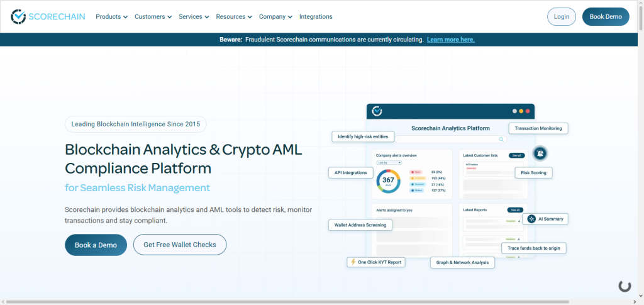This screenshot has width=644, height=305.
Task: Click the 'Scorechain Analytics Platform' title
Action: (x=450, y=128)
